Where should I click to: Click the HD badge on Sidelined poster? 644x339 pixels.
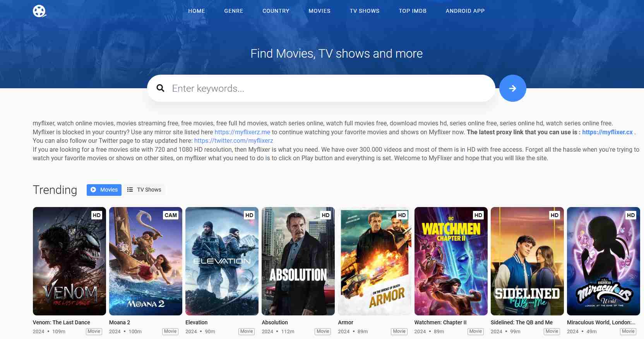pos(554,215)
